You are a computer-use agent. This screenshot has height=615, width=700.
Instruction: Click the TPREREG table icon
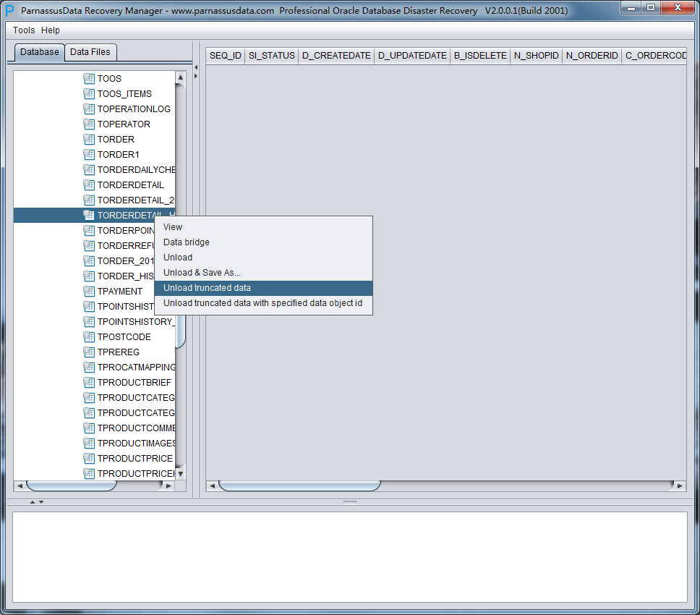coord(89,352)
